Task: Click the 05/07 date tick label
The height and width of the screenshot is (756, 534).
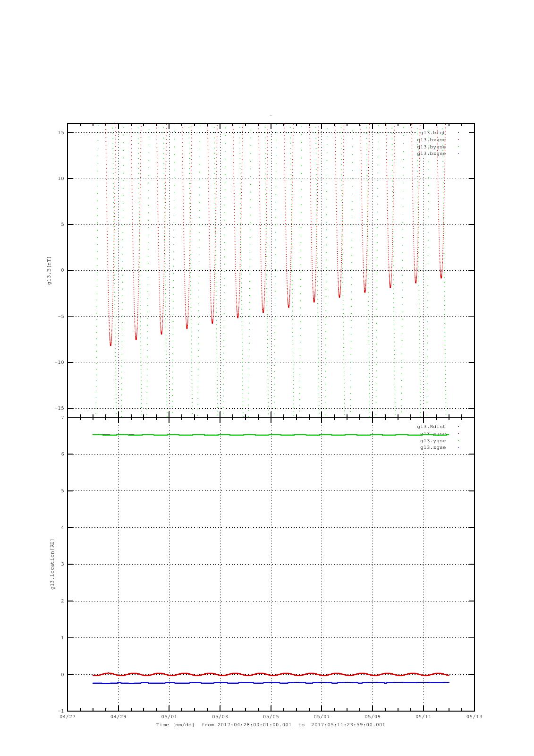Action: click(322, 717)
